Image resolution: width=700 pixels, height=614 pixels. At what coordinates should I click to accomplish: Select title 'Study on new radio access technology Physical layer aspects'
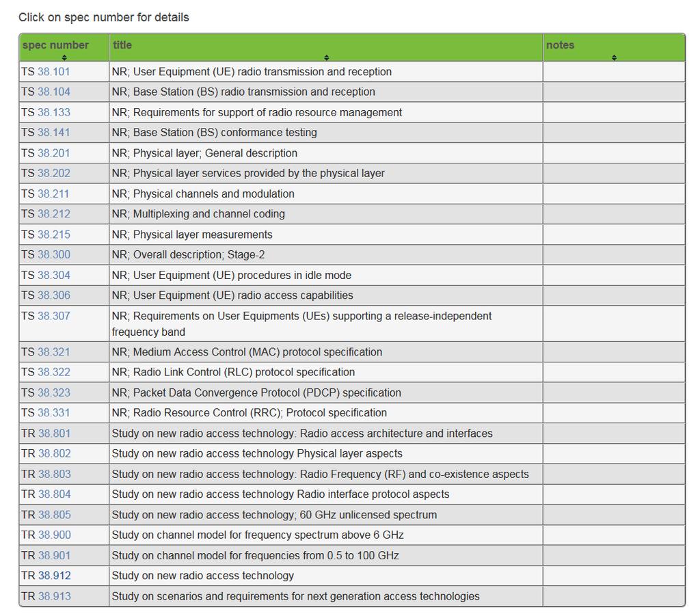(257, 453)
